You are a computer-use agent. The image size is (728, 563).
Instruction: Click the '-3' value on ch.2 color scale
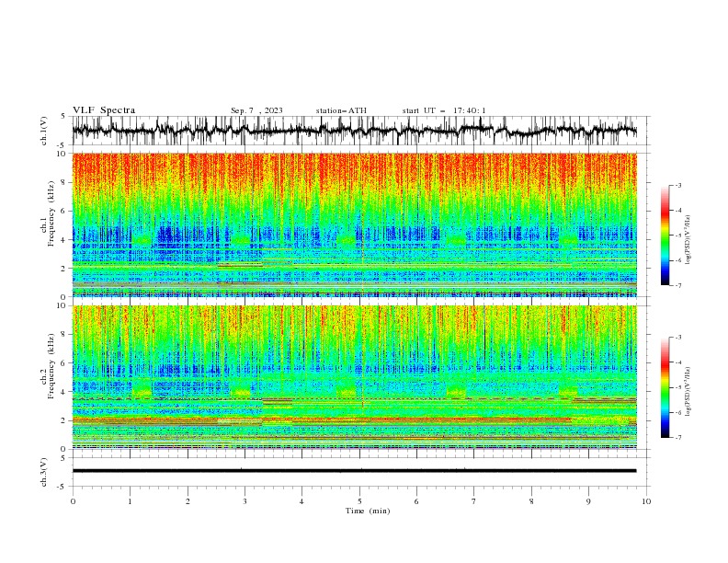tap(678, 338)
